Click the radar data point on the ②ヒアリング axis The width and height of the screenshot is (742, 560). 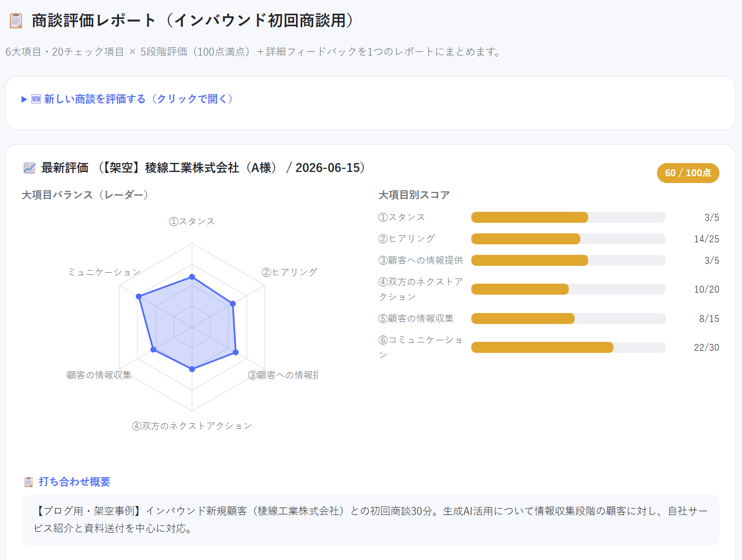233,304
